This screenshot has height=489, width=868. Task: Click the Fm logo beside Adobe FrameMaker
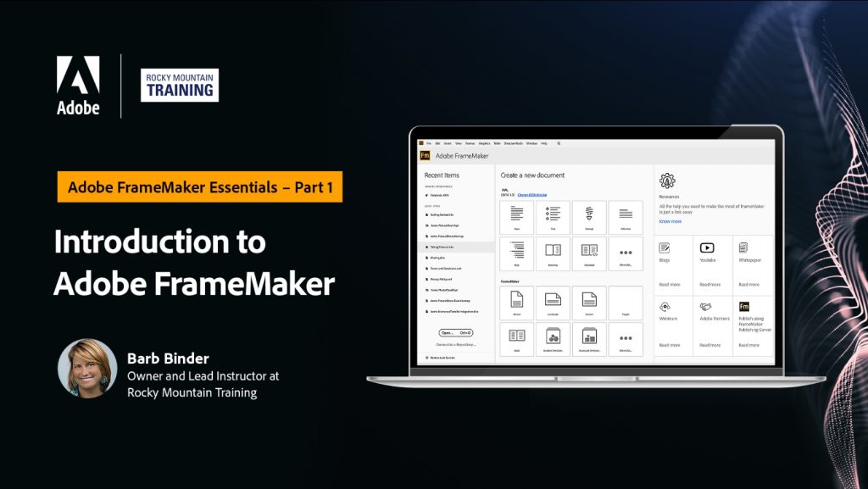tap(425, 155)
